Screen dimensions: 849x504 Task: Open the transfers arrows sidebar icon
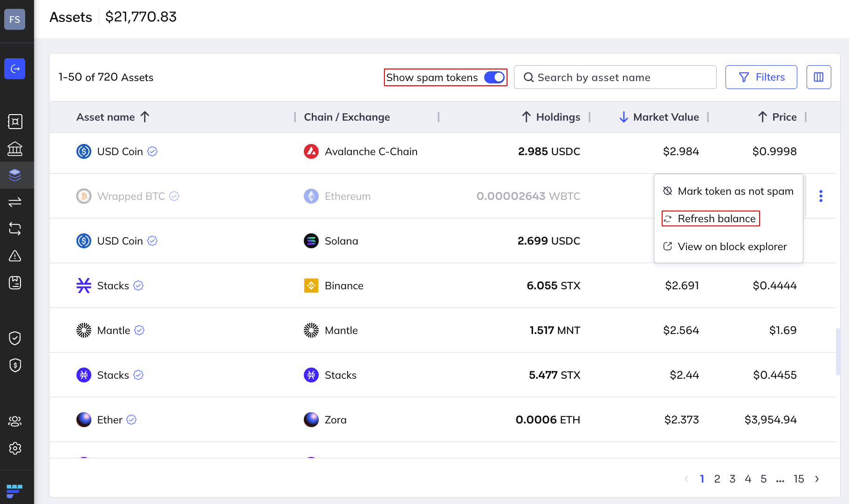click(14, 202)
